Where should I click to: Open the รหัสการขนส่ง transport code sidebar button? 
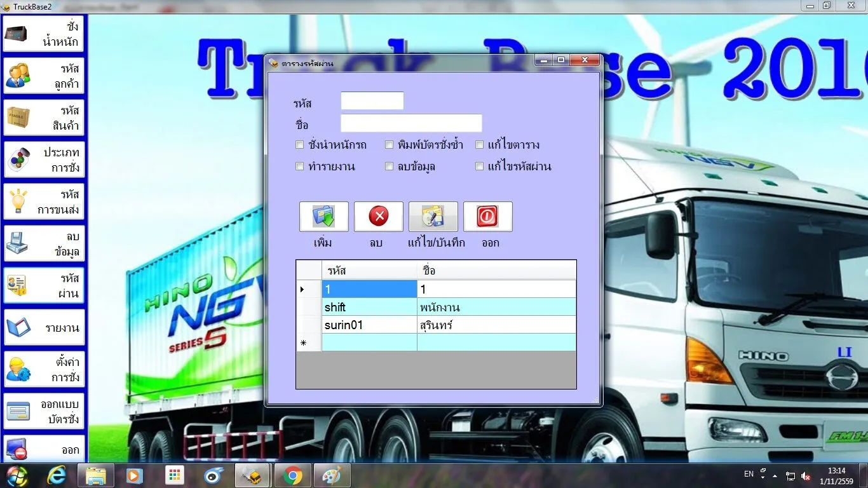43,202
